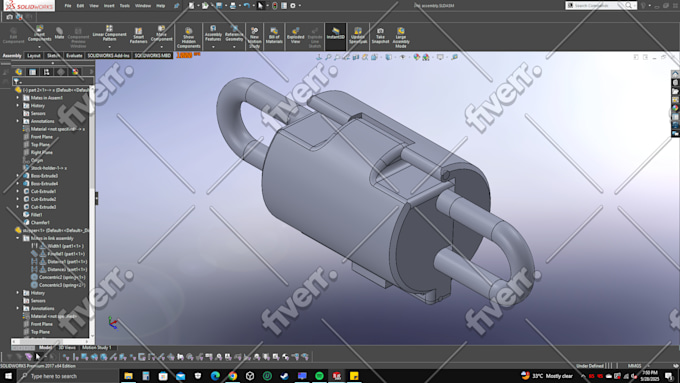
Task: Open the Tools menu
Action: click(124, 6)
